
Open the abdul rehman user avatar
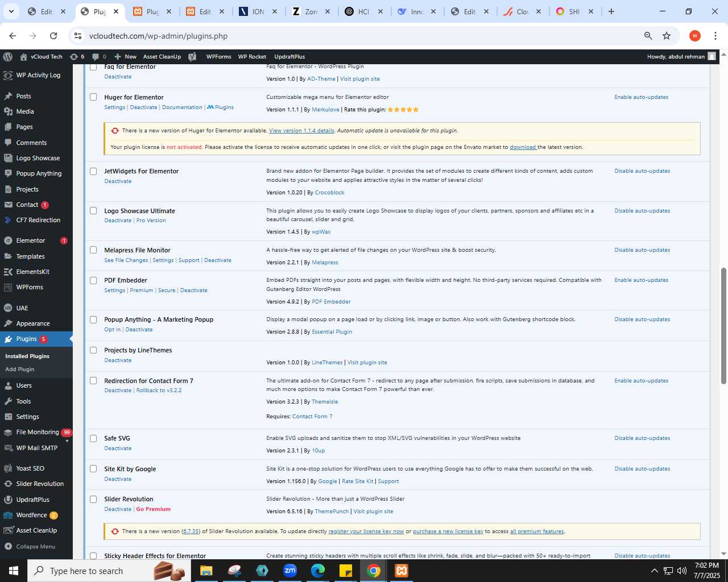(x=712, y=56)
